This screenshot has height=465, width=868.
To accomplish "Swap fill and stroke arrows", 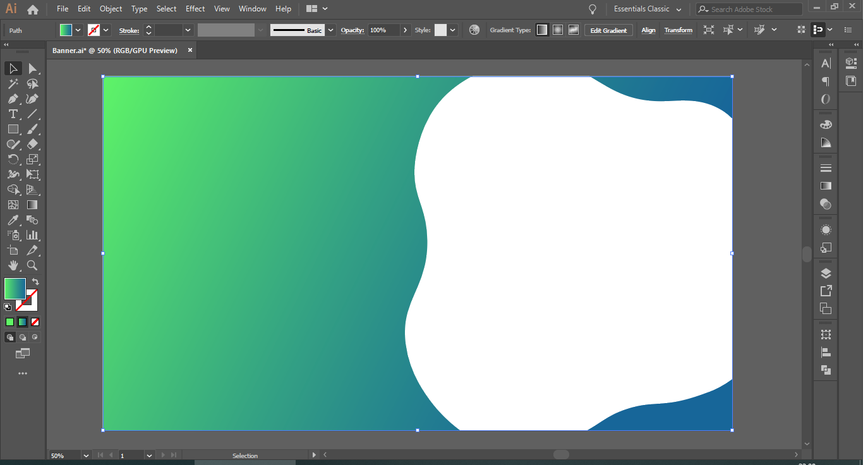I will point(35,282).
